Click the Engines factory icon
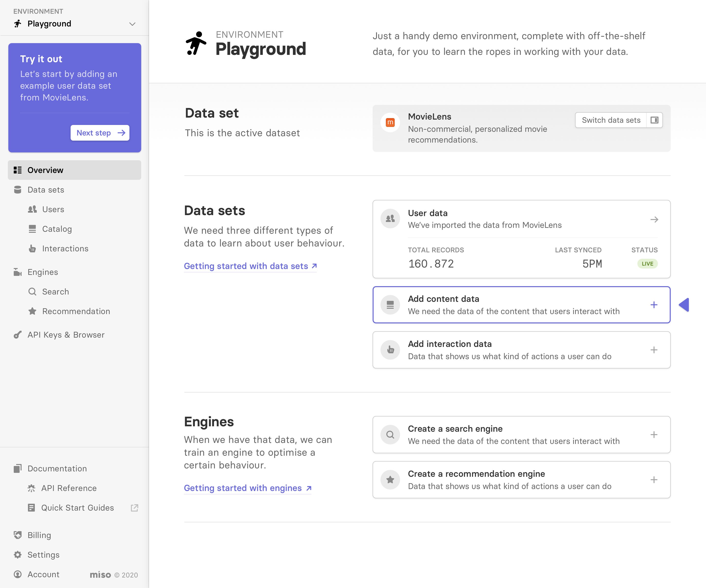Screen dimensions: 706x588 point(17,272)
